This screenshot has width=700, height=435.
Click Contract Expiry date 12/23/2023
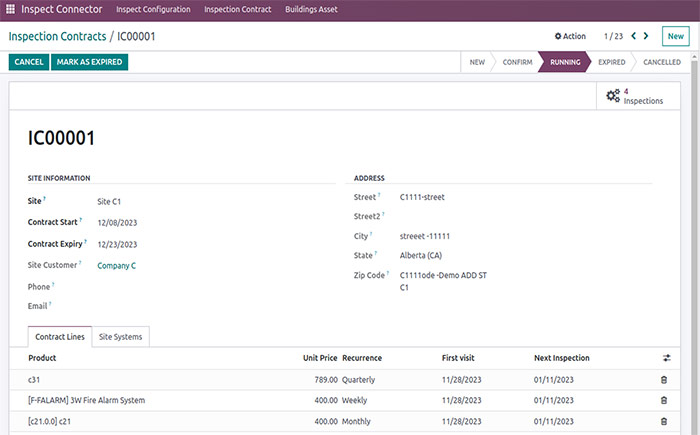pos(117,244)
